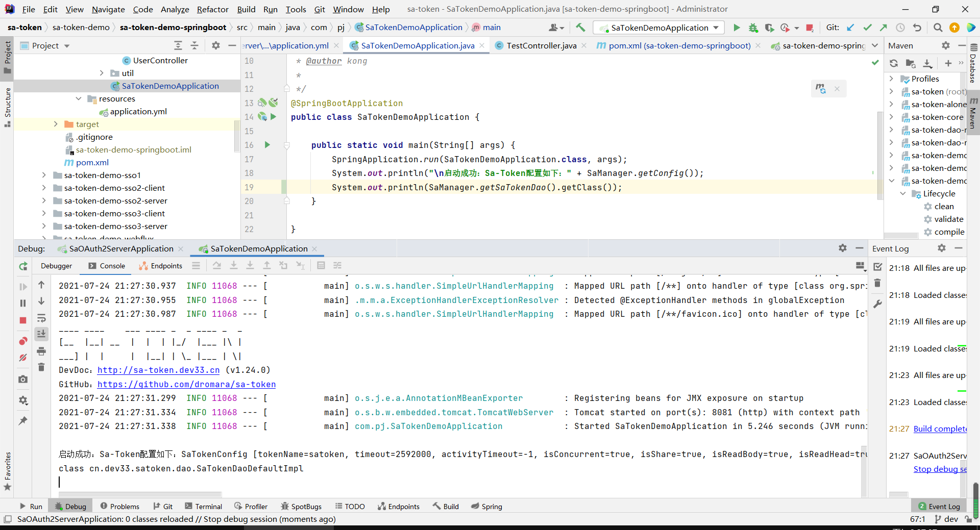This screenshot has height=530, width=980.
Task: Open Search Everywhere magnifier icon
Action: coord(938,28)
